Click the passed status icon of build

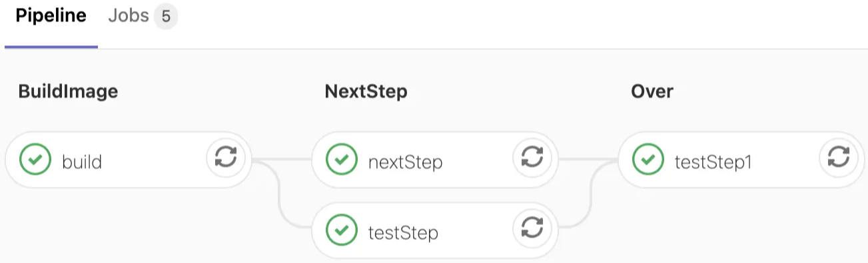click(35, 160)
